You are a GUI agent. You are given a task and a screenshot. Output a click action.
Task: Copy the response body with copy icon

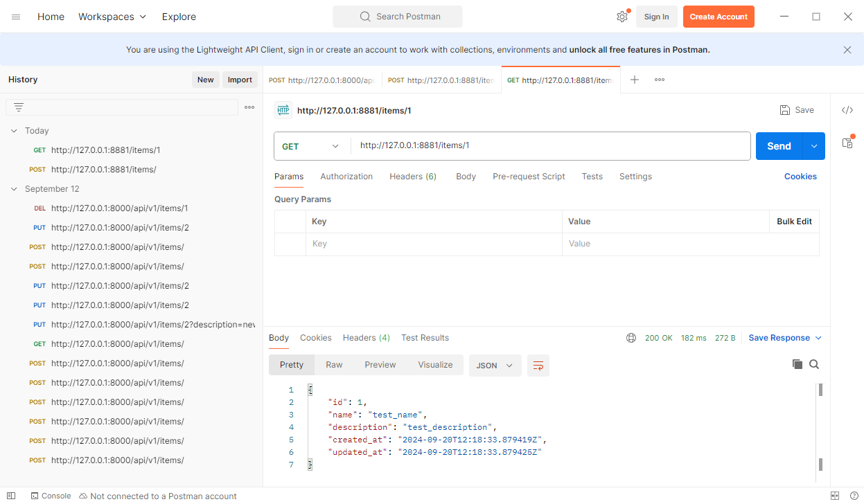coord(797,364)
